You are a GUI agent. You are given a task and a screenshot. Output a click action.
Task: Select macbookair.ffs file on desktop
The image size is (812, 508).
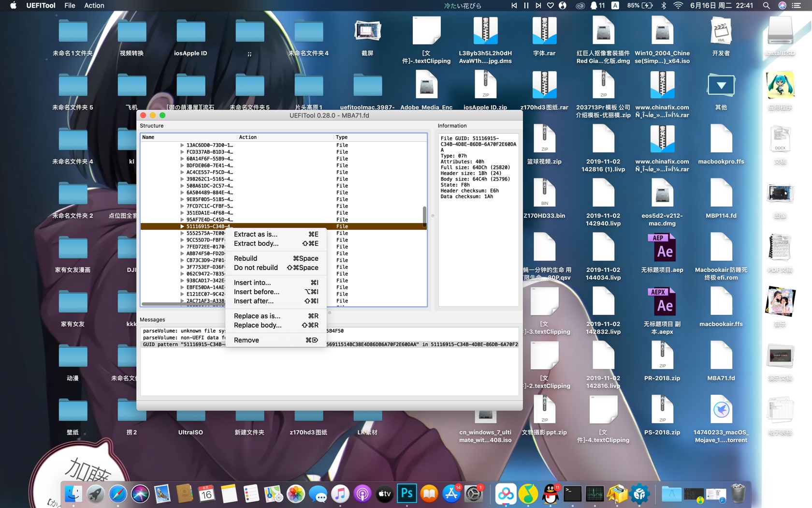(x=721, y=307)
